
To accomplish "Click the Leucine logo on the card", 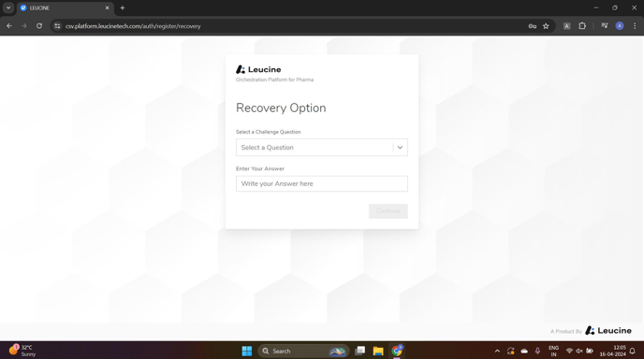I will click(258, 69).
